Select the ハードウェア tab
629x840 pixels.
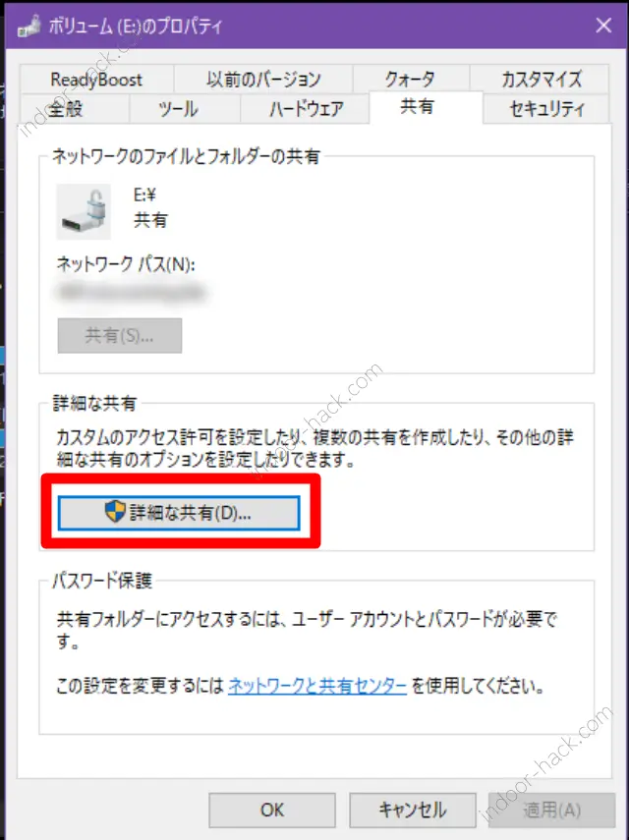pyautogui.click(x=305, y=109)
